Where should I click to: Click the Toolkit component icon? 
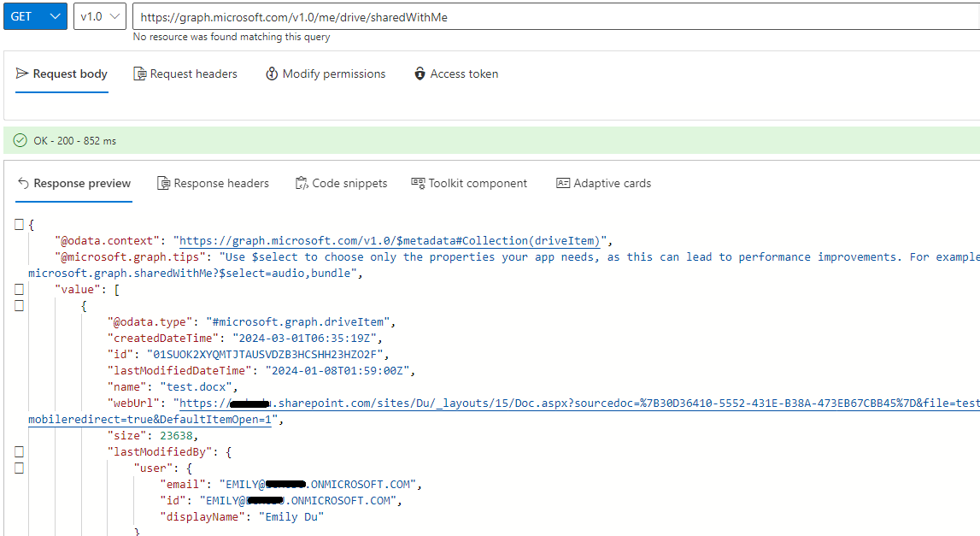pos(418,183)
